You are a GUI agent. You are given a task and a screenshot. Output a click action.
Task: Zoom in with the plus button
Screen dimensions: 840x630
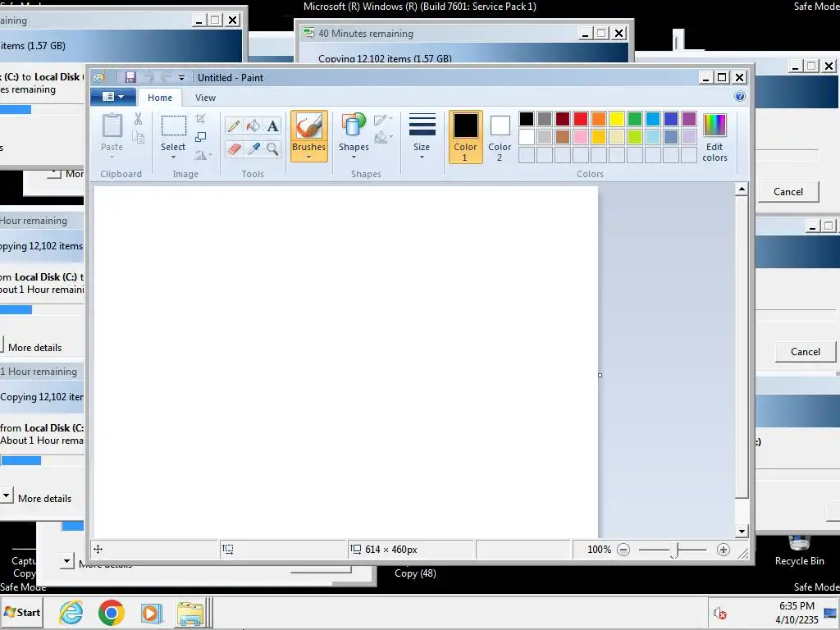pos(724,550)
